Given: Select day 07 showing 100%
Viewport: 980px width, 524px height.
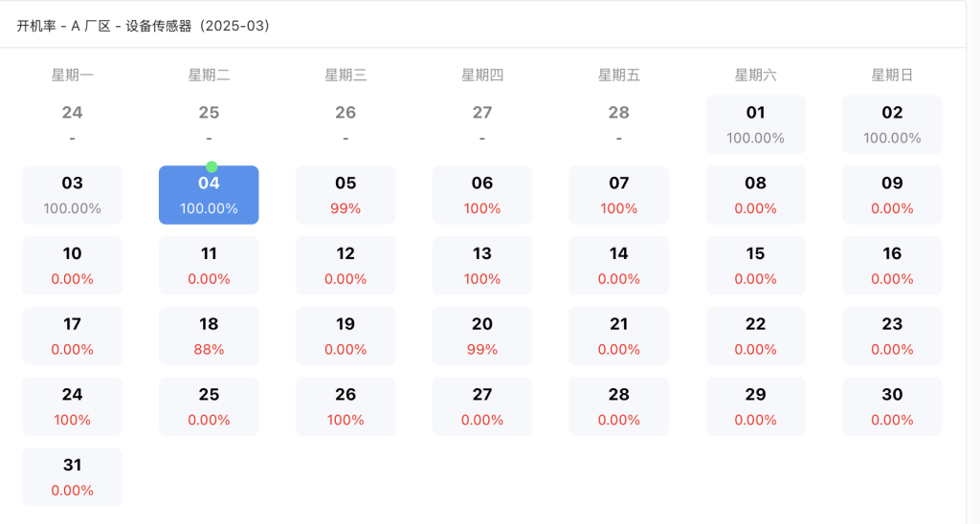Looking at the screenshot, I should (x=619, y=195).
